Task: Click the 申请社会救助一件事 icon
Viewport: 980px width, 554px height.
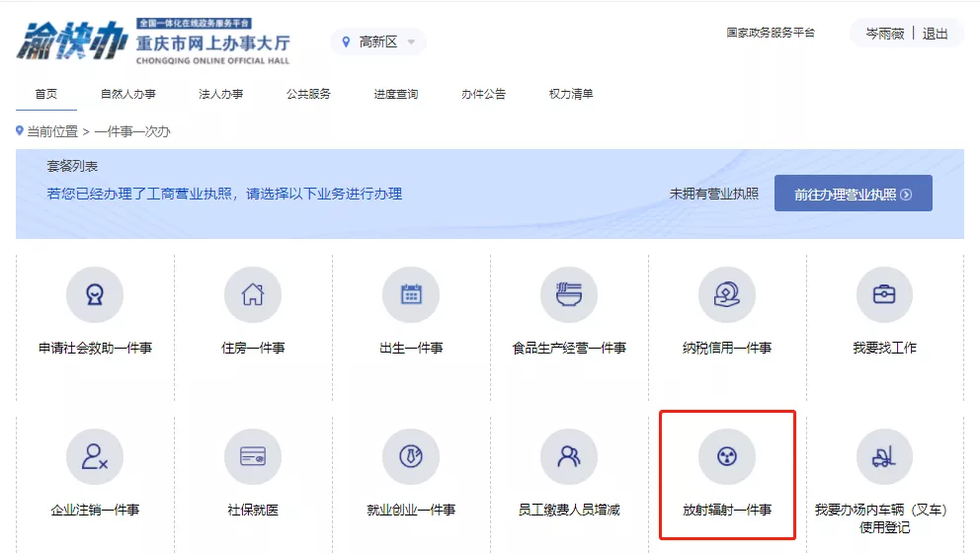Action: [95, 295]
